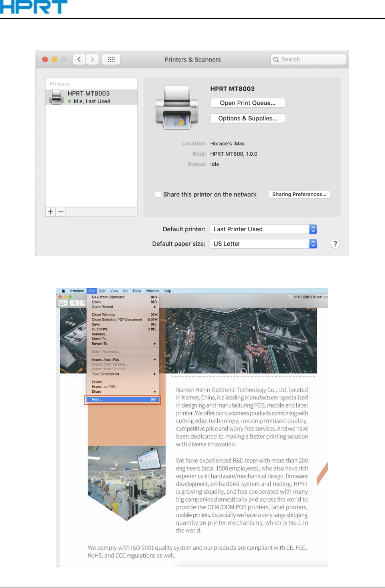Choose Move To... in File menu
The height and width of the screenshot is (588, 385).
(124, 339)
